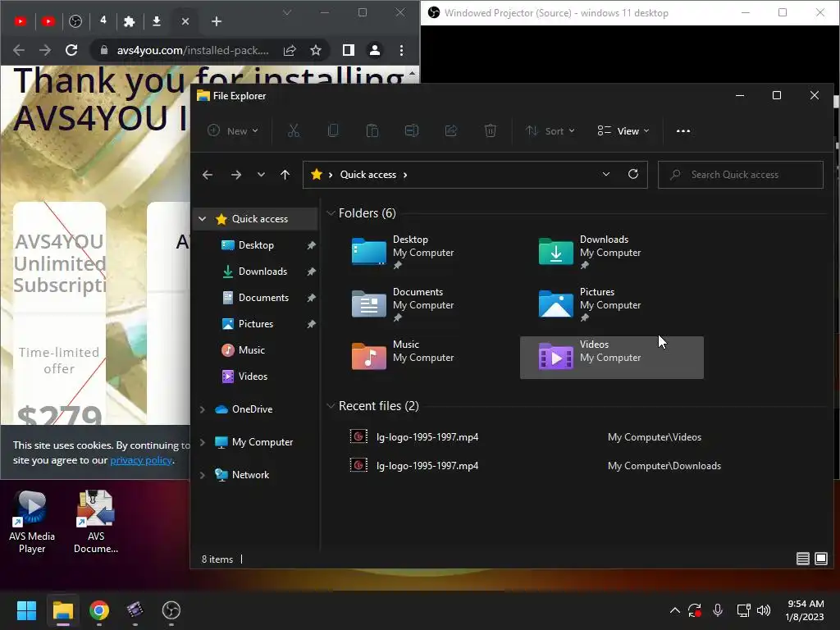Collapse the Quick access tree node
This screenshot has height=630, width=840.
[x=202, y=218]
